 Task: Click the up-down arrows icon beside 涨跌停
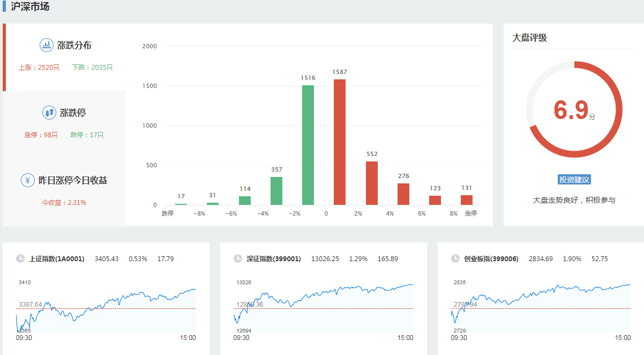pyautogui.click(x=49, y=113)
